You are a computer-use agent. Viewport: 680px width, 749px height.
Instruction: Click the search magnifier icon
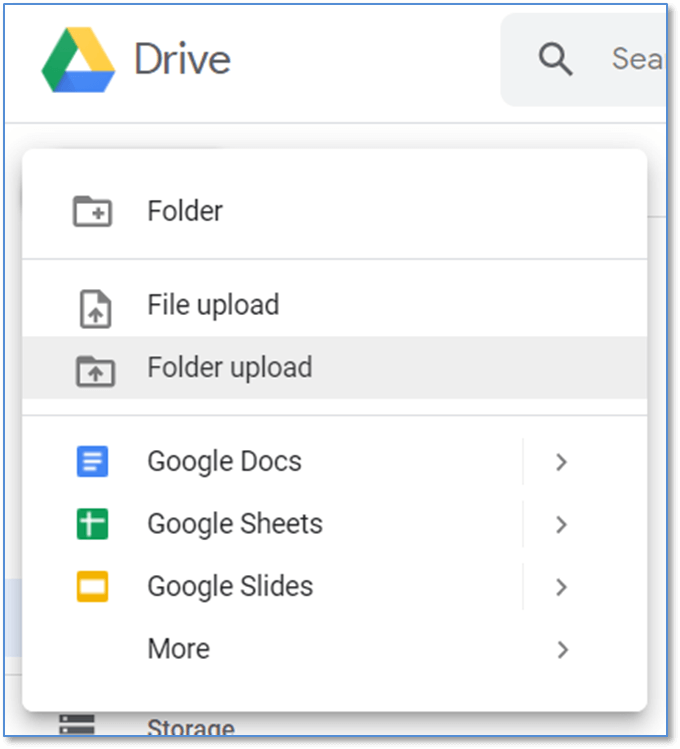pyautogui.click(x=555, y=59)
